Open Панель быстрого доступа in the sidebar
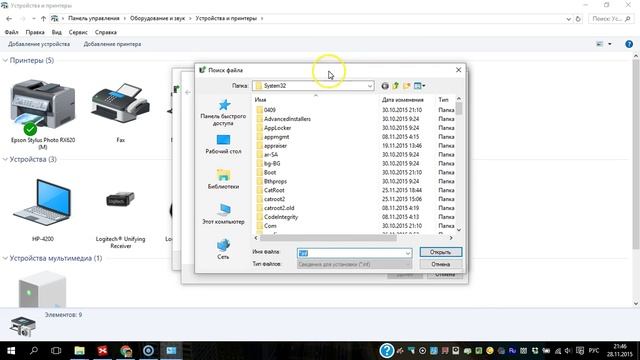 click(223, 112)
